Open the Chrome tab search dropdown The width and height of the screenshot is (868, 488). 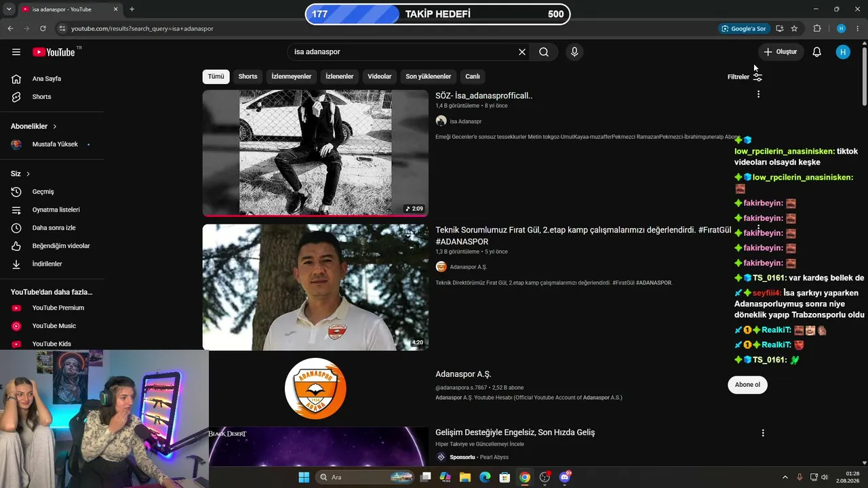pyautogui.click(x=9, y=9)
